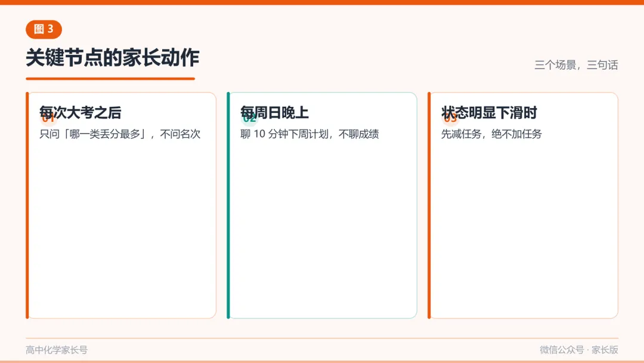644x363 pixels.
Task: Click the orange 图 3 badge
Action: (44, 29)
